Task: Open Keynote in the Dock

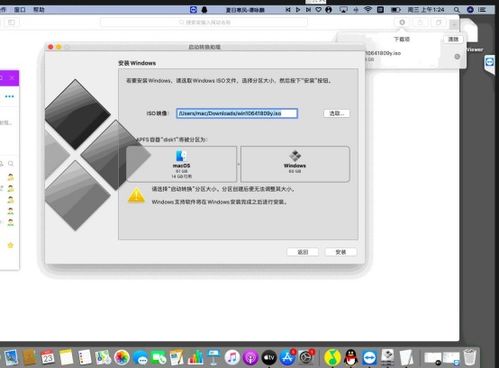Action: 214,358
